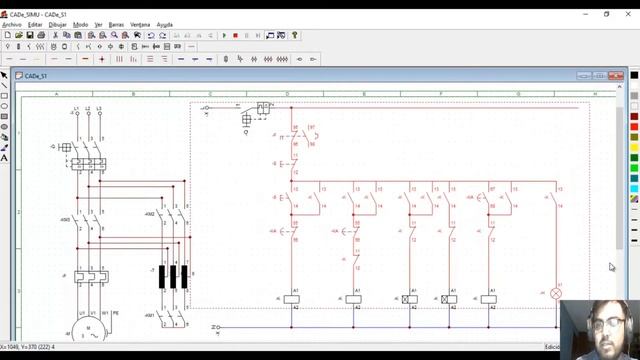Click the paste clipboard icon
This screenshot has width=640, height=360.
(78, 36)
